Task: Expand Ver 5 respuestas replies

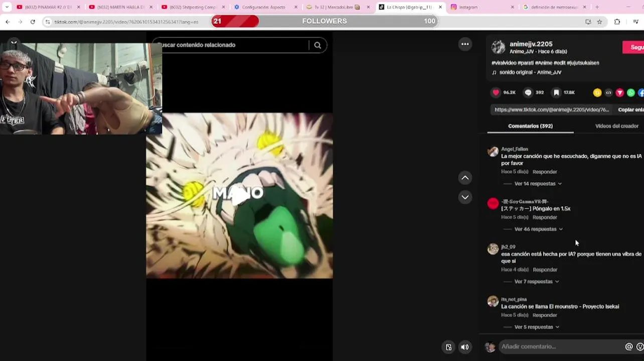Action: tap(537, 327)
